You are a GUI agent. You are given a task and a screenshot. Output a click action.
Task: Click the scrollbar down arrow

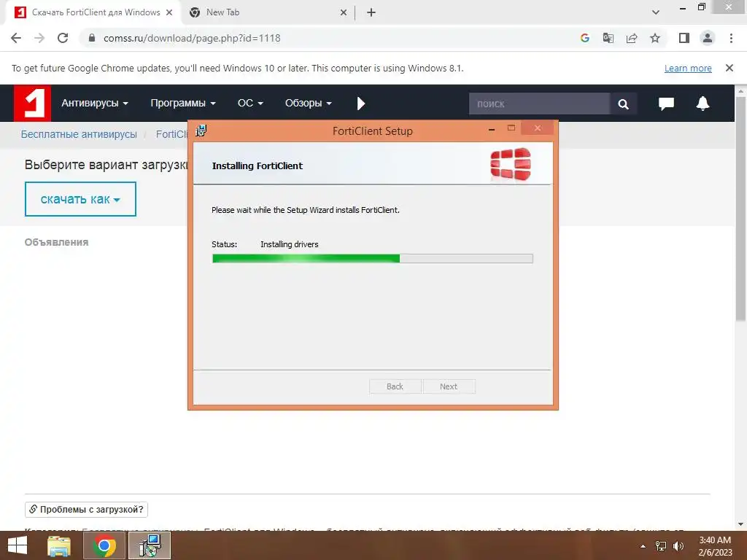coord(741,524)
